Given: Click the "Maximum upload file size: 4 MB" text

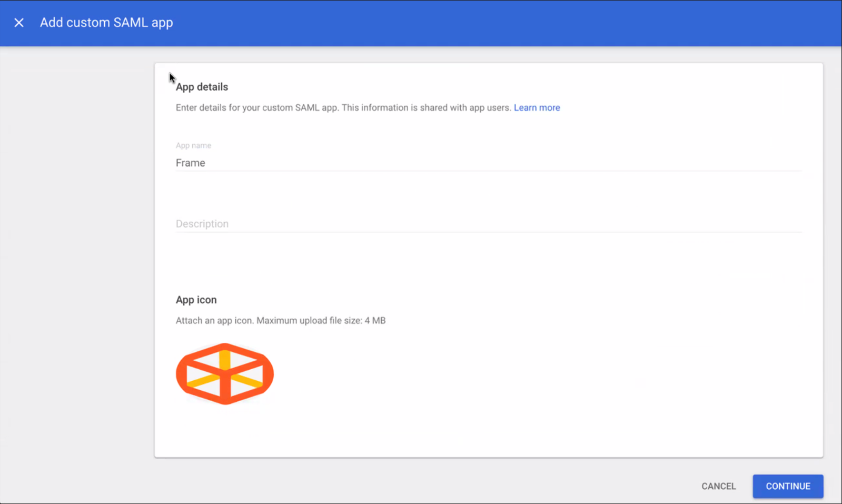Looking at the screenshot, I should tap(321, 320).
